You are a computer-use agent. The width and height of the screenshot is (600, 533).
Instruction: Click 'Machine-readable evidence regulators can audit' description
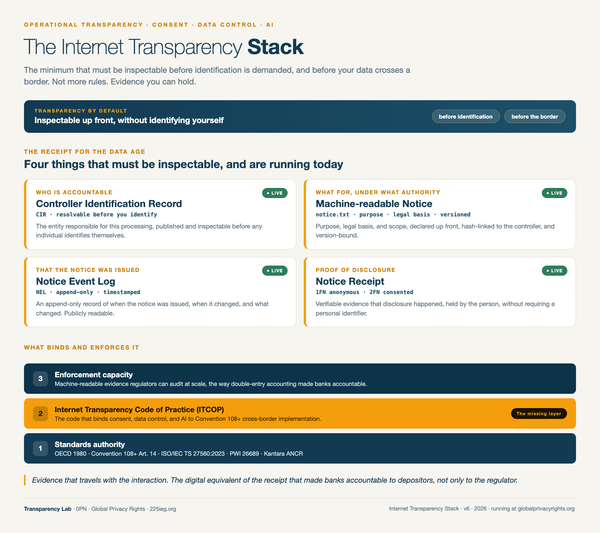[x=210, y=384]
